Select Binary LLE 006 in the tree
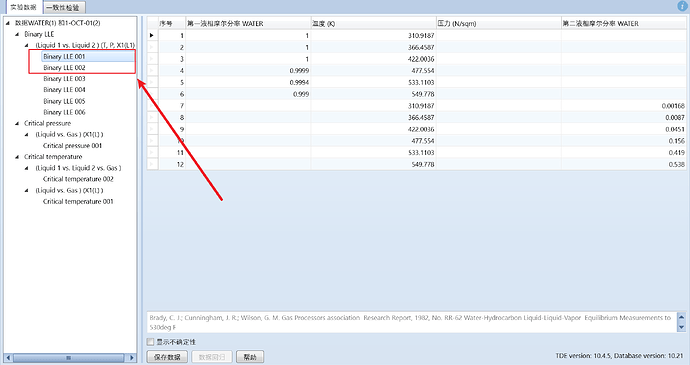This screenshot has height=365, width=690. coord(64,112)
